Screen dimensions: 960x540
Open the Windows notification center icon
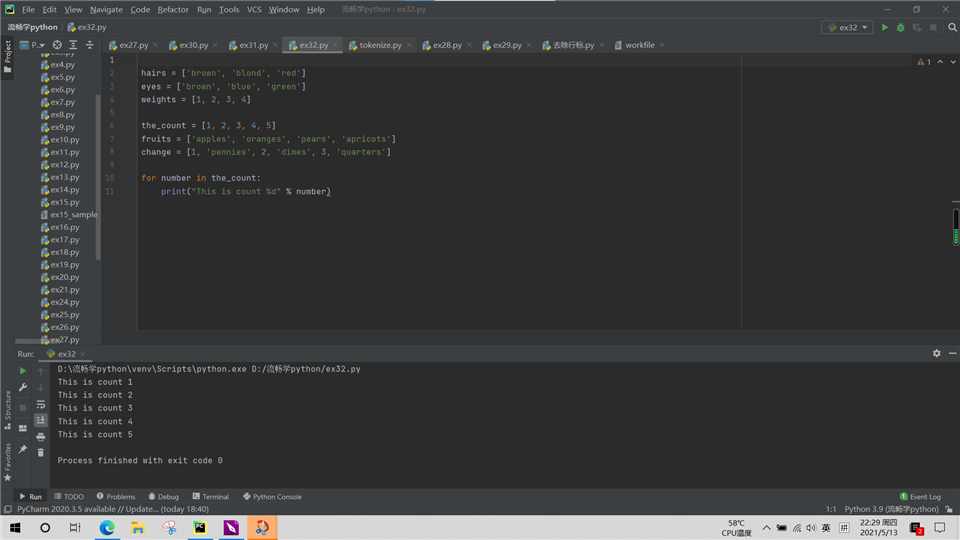[x=940, y=528]
